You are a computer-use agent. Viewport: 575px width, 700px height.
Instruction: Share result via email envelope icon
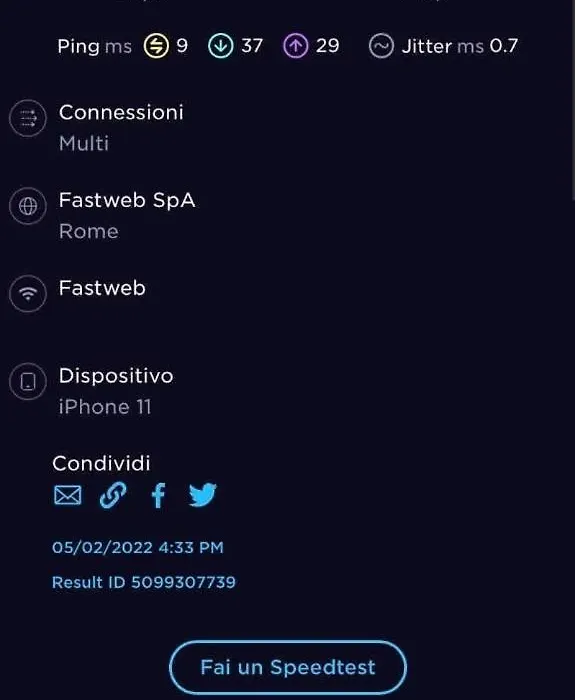point(67,495)
